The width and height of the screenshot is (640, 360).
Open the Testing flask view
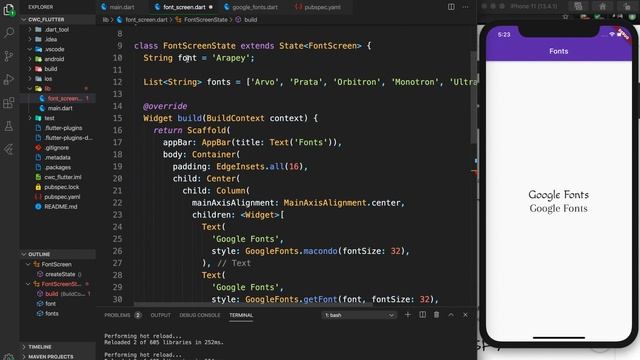[x=9, y=126]
